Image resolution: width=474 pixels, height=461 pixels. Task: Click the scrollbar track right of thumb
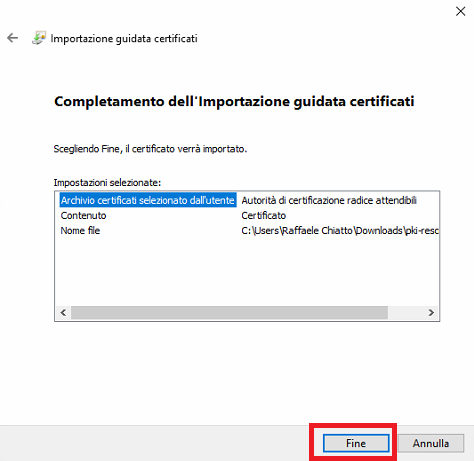point(405,313)
